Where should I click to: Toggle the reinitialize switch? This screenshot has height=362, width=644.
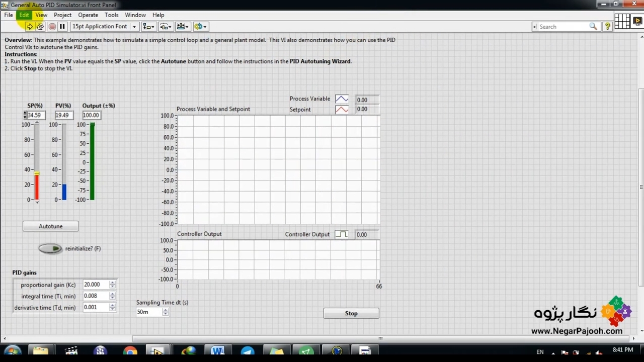tap(50, 248)
